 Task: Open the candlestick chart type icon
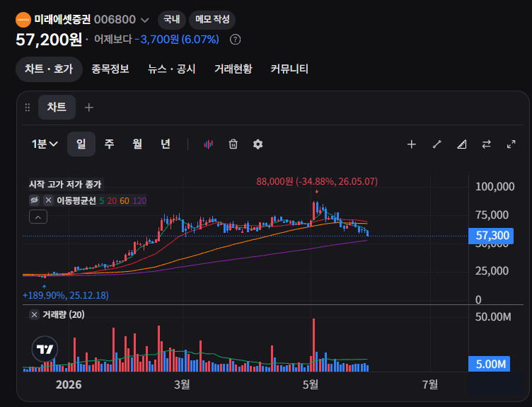pos(208,144)
